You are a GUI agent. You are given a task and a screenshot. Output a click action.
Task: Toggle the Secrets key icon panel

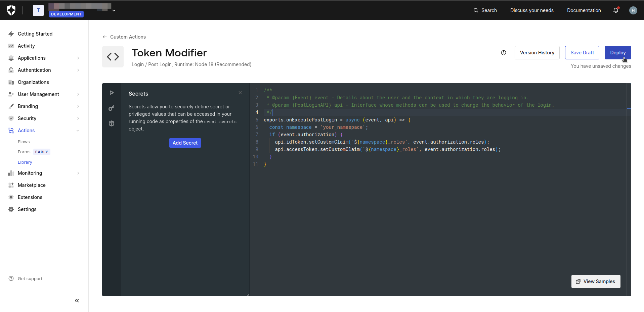(112, 108)
